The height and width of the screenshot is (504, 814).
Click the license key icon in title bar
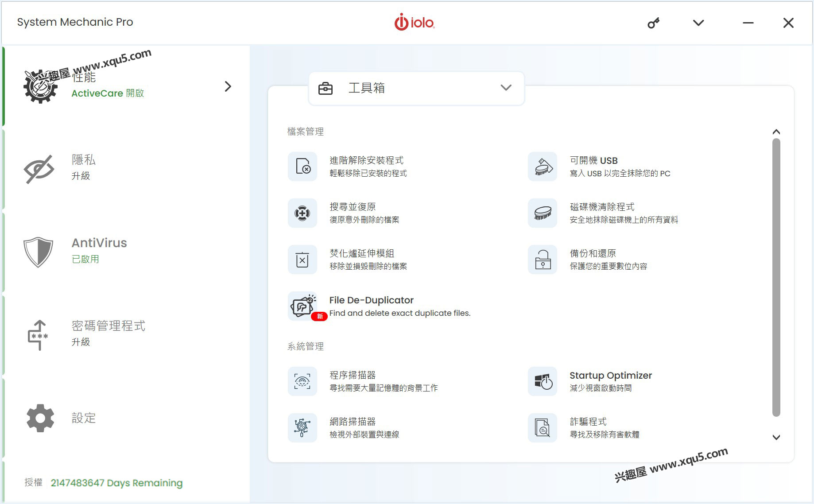(653, 23)
